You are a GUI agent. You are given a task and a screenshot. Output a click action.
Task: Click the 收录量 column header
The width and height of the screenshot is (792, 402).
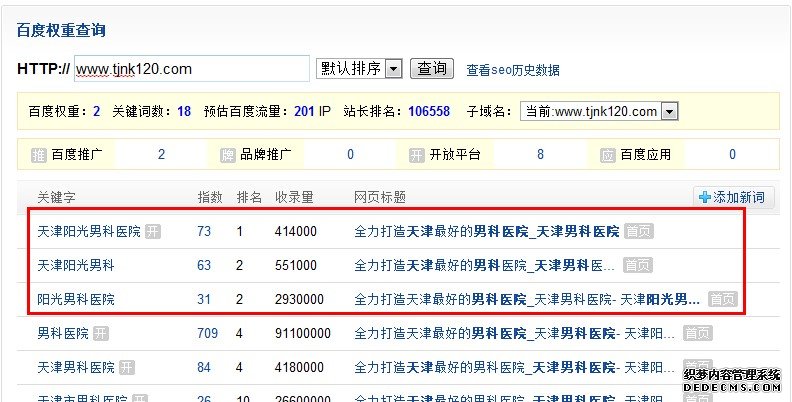(x=294, y=197)
